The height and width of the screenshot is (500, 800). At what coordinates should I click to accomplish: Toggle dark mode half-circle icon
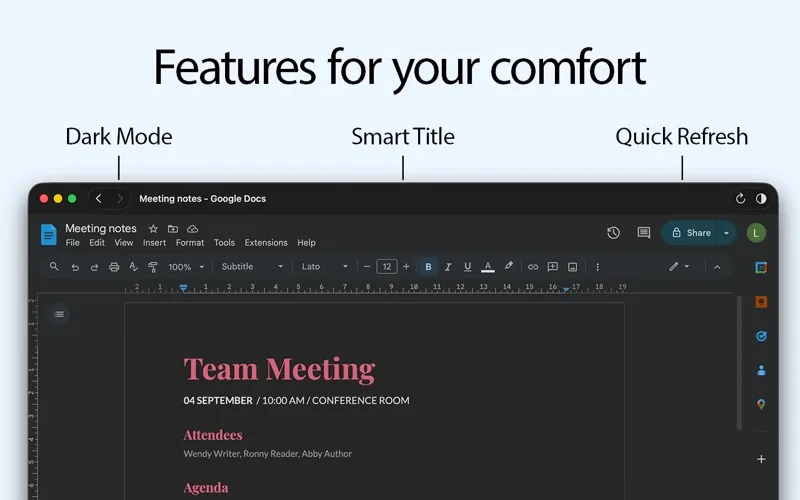761,198
